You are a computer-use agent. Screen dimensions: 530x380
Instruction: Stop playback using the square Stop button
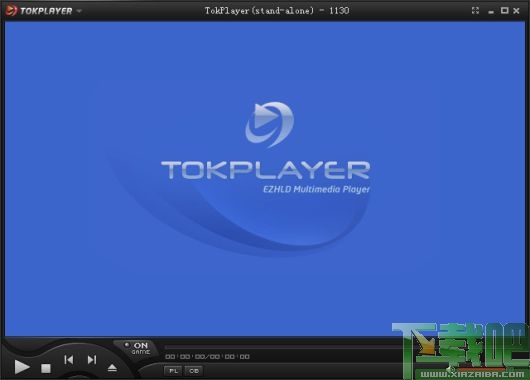coord(46,369)
